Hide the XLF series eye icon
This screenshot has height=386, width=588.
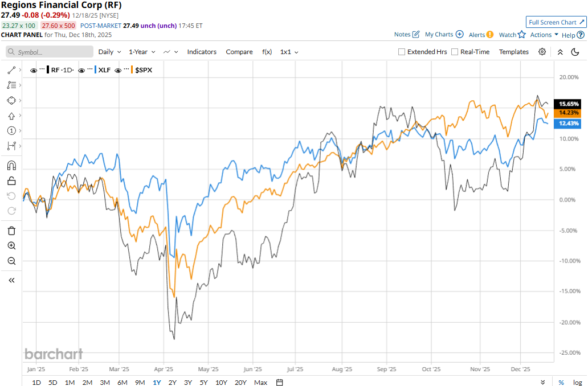(81, 70)
